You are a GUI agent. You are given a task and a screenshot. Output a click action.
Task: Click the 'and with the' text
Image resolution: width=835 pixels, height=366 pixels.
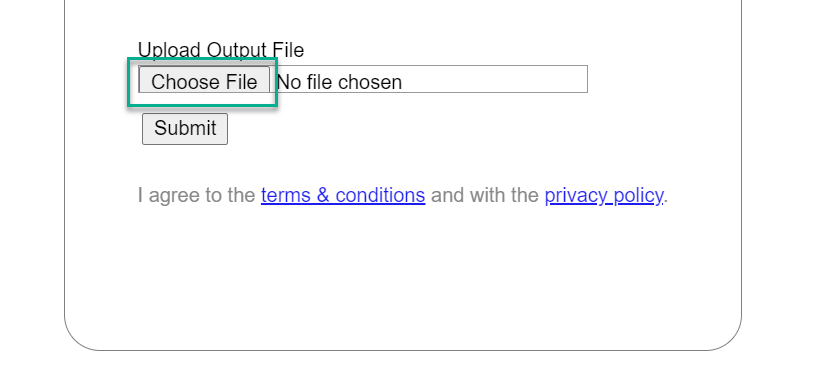pyautogui.click(x=485, y=196)
